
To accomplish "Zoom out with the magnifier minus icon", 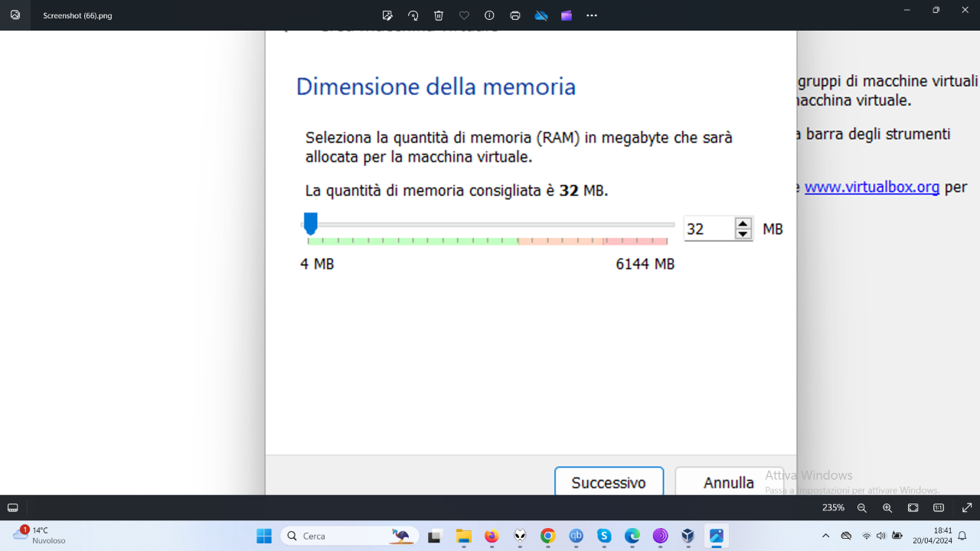I will pos(862,508).
